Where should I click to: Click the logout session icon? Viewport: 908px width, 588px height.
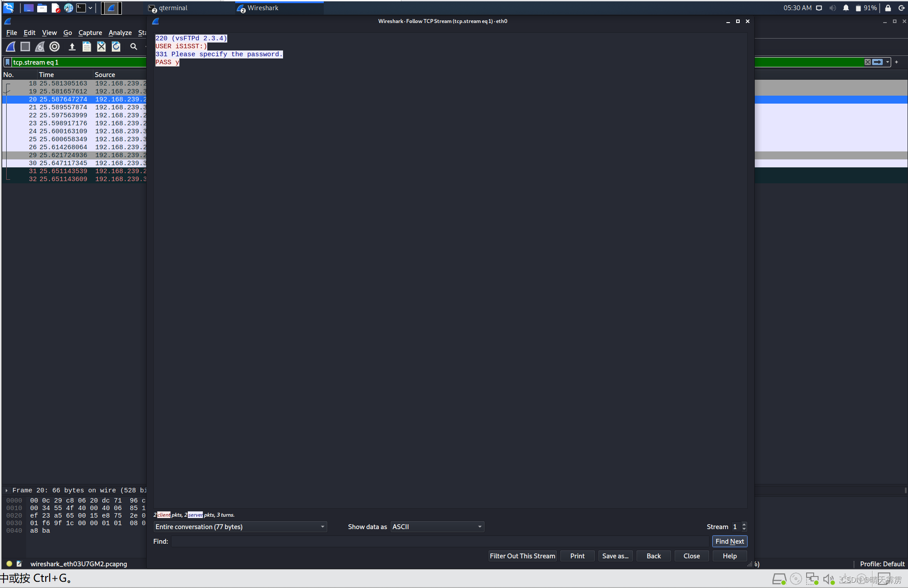coord(901,8)
